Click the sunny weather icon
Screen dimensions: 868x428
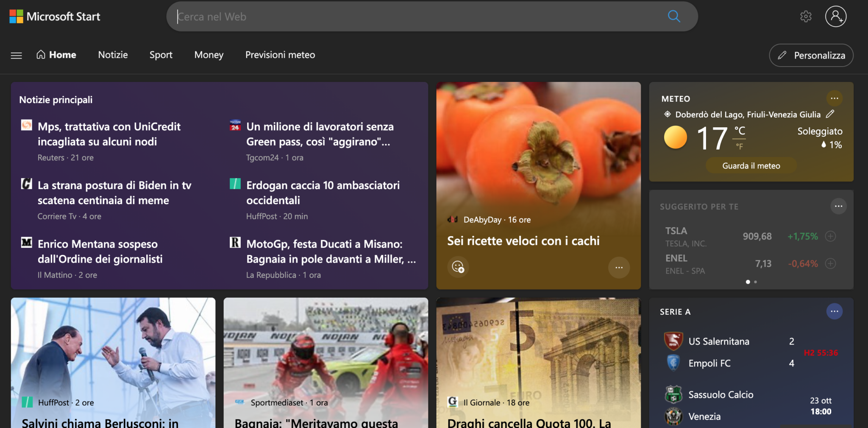[675, 137]
